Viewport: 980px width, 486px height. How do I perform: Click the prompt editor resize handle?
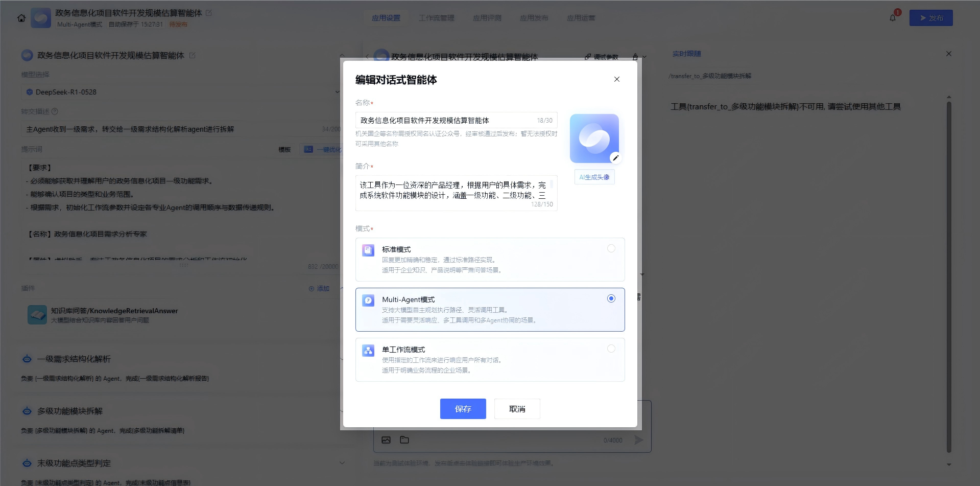coord(184,265)
